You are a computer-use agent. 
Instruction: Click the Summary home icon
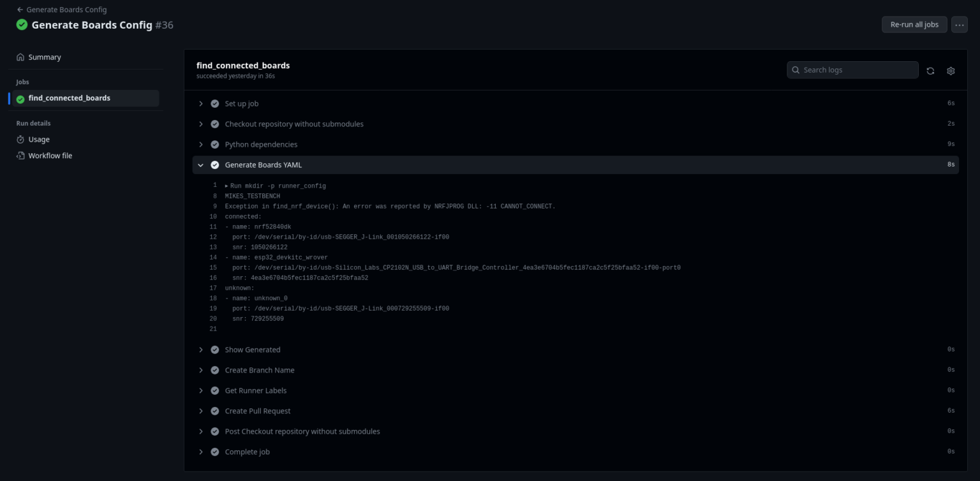coord(20,57)
